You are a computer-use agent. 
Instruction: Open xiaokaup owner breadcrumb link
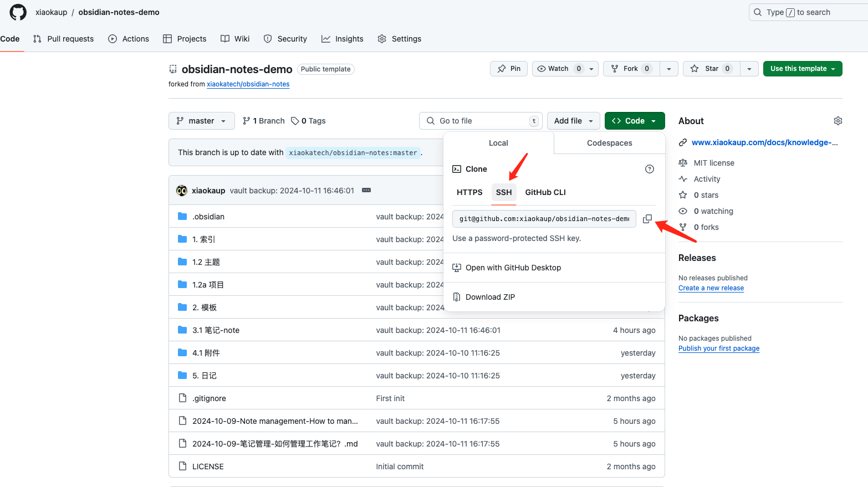click(x=51, y=12)
